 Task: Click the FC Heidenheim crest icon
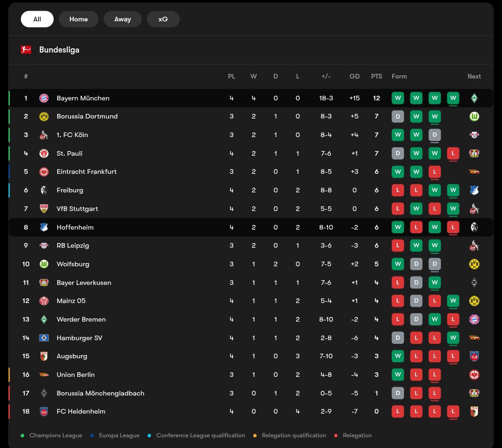pyautogui.click(x=44, y=412)
